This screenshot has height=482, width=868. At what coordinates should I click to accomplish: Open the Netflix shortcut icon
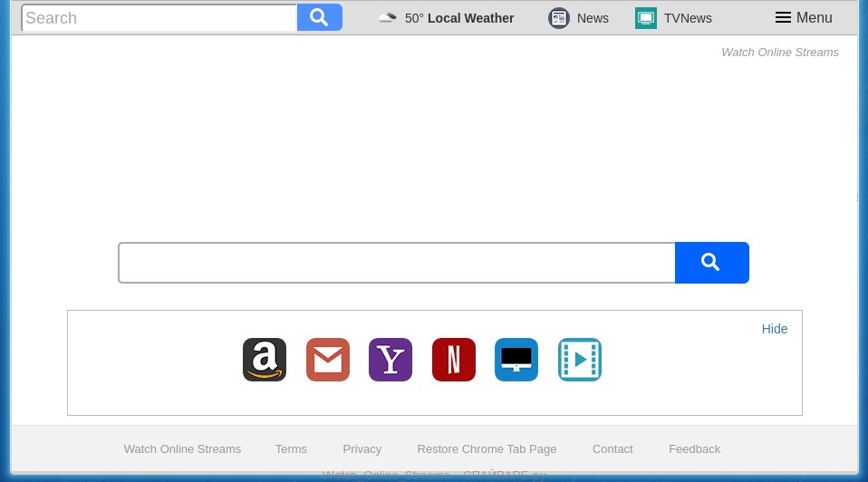coord(454,360)
